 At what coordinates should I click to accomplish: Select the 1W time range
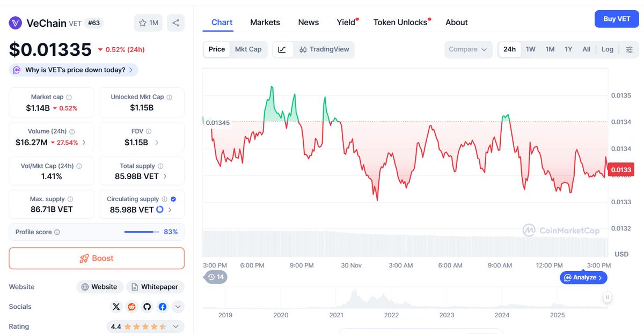pyautogui.click(x=531, y=49)
